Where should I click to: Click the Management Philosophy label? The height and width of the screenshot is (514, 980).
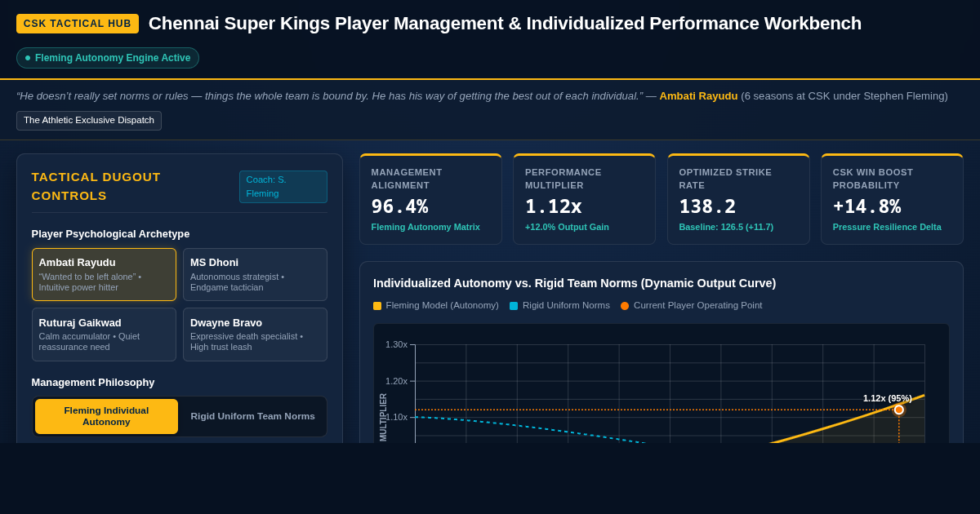(93, 383)
